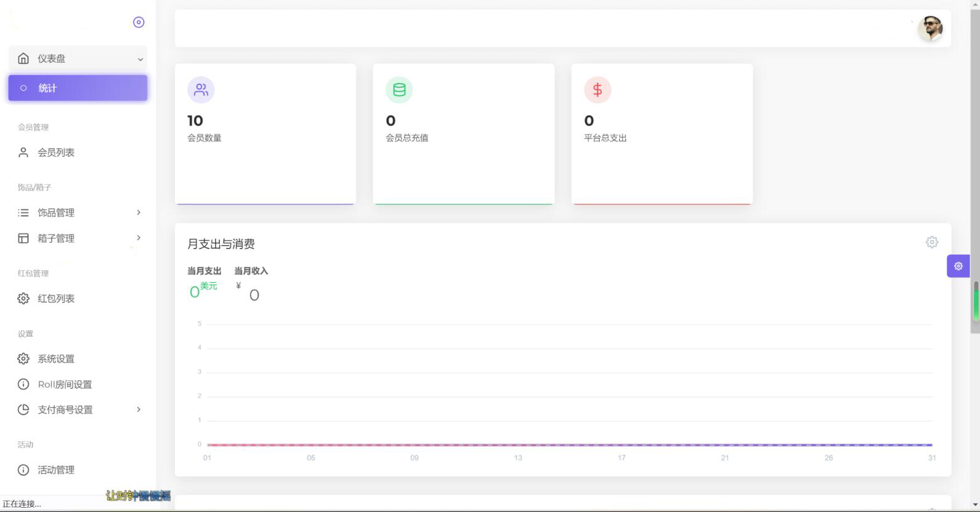Screen dimensions: 980x512
Task: Select the 统计 menu item
Action: point(78,88)
